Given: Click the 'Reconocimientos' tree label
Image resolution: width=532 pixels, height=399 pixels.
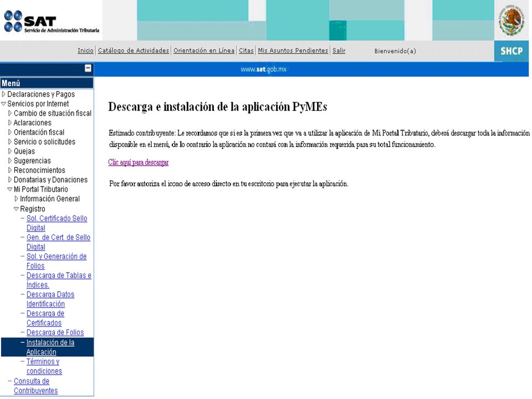Looking at the screenshot, I should point(39,170).
